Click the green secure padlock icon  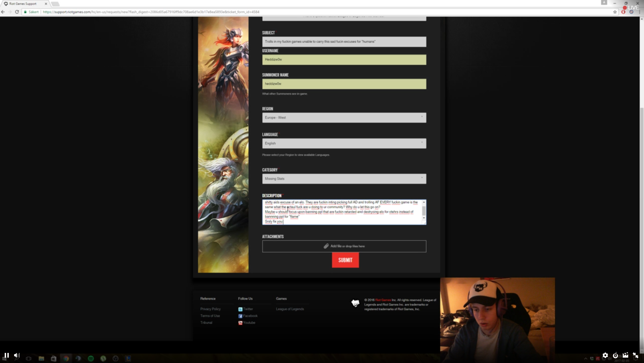(x=25, y=12)
